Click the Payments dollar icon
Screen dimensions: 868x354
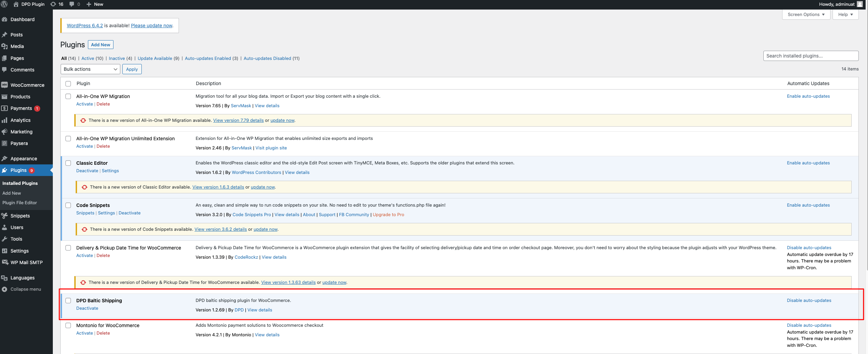tap(4, 108)
